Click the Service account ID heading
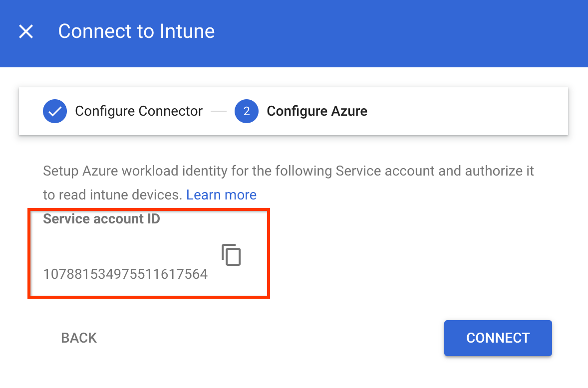 [x=101, y=219]
